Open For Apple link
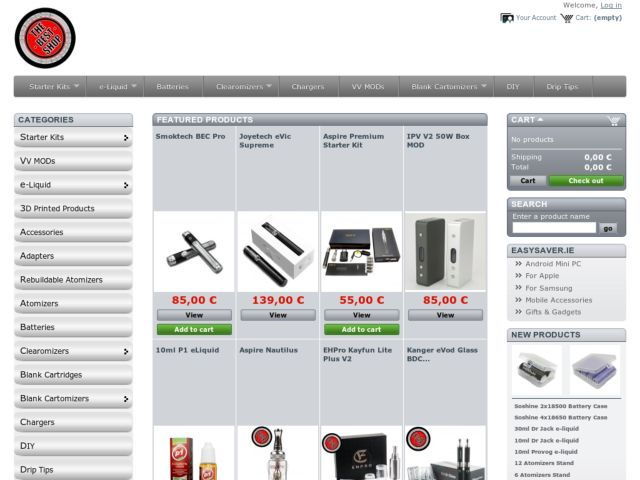 tap(542, 276)
